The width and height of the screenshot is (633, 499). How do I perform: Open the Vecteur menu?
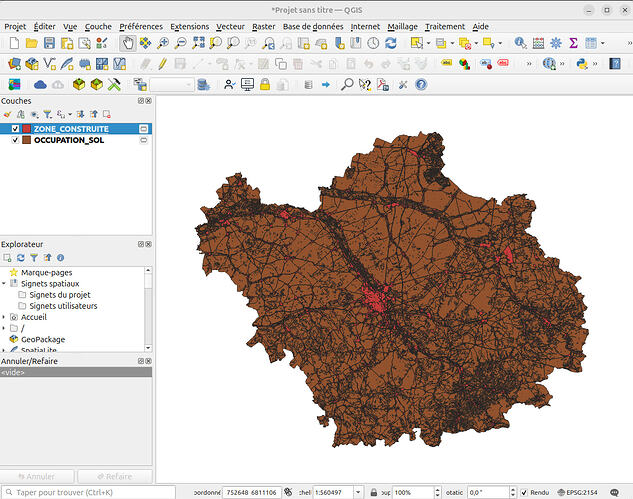point(230,27)
